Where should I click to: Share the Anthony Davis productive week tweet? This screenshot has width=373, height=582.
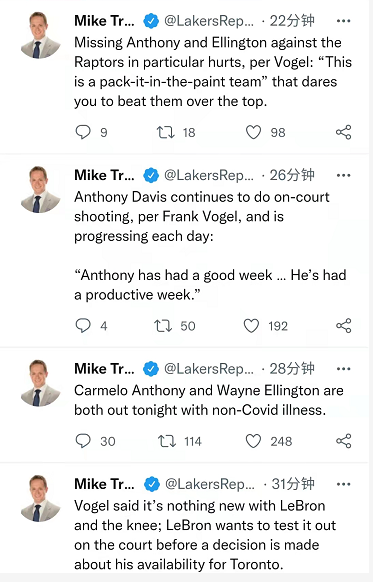[x=343, y=326]
